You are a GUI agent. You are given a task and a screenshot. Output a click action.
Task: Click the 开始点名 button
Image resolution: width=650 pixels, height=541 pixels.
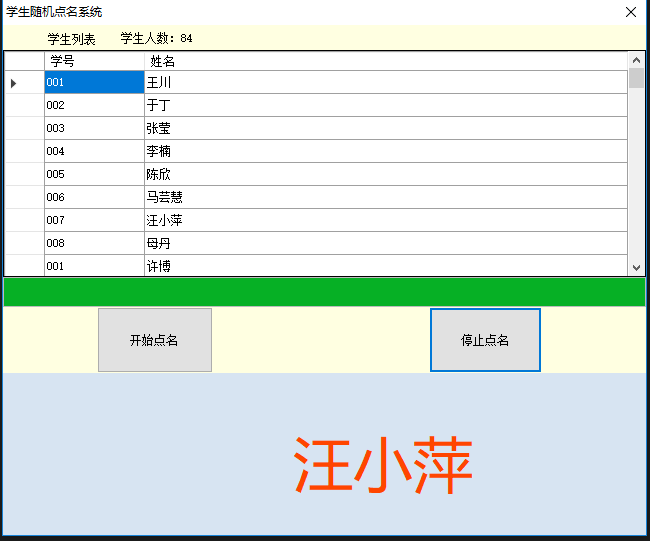pos(155,340)
